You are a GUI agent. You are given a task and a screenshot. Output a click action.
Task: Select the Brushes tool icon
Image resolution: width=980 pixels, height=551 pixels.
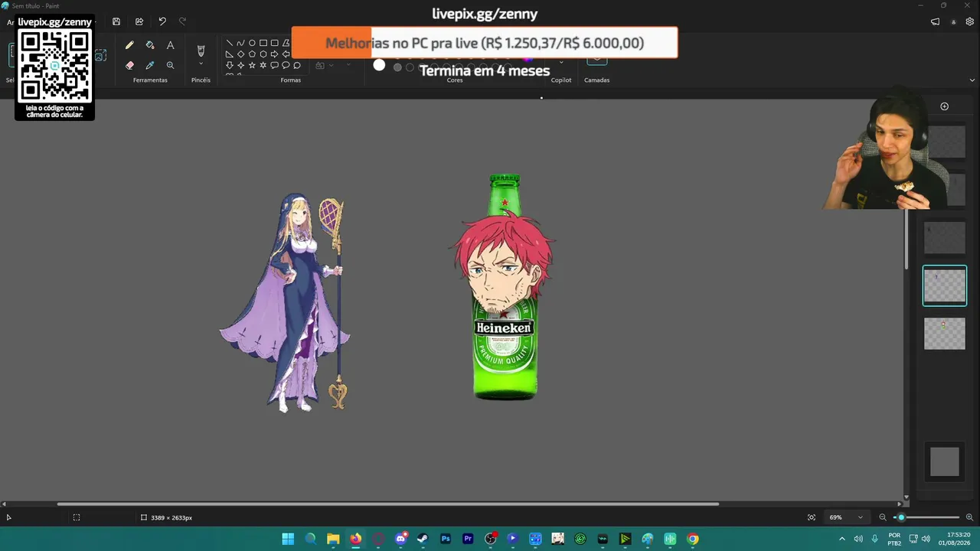point(201,51)
